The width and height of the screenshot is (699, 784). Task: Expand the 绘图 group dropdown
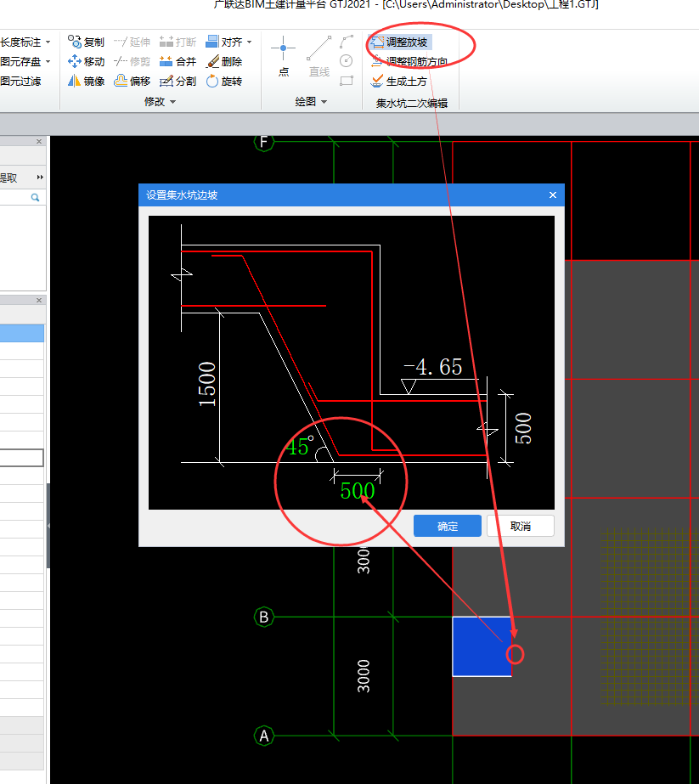(324, 101)
